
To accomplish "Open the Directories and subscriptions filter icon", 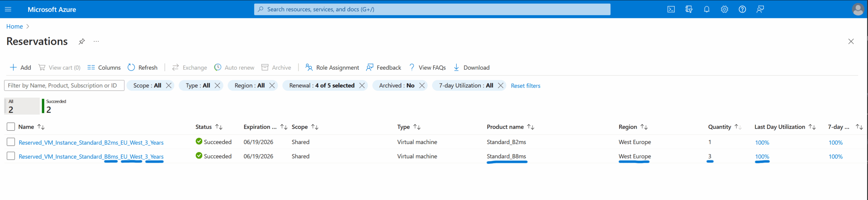I will click(x=689, y=10).
